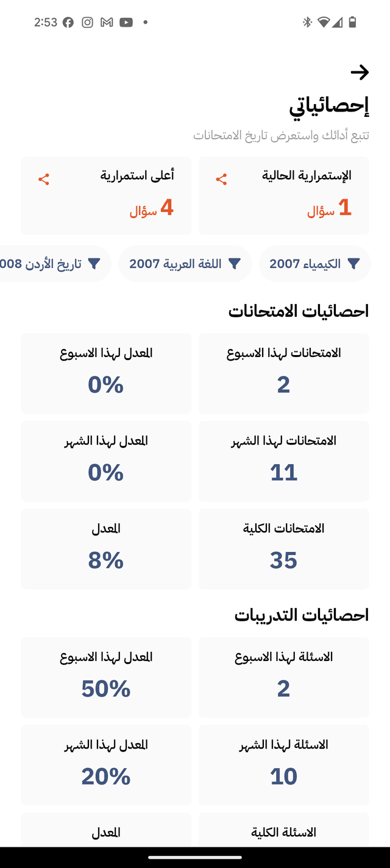The height and width of the screenshot is (868, 390).
Task: Open the الامتحانات الكلية total exams card
Action: click(x=284, y=548)
